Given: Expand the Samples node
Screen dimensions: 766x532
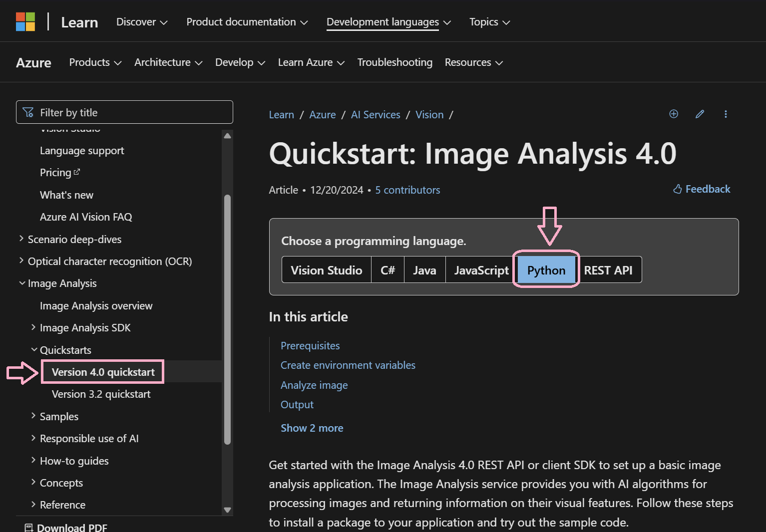Looking at the screenshot, I should pos(33,416).
